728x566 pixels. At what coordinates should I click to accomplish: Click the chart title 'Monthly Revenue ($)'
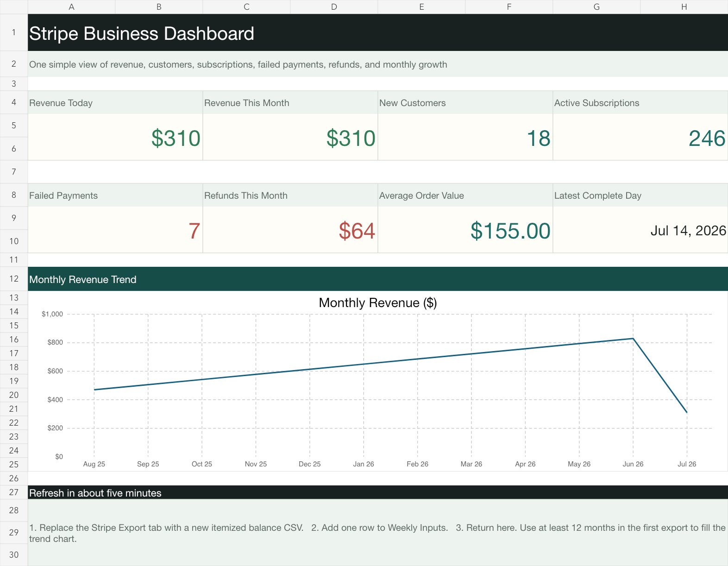378,302
